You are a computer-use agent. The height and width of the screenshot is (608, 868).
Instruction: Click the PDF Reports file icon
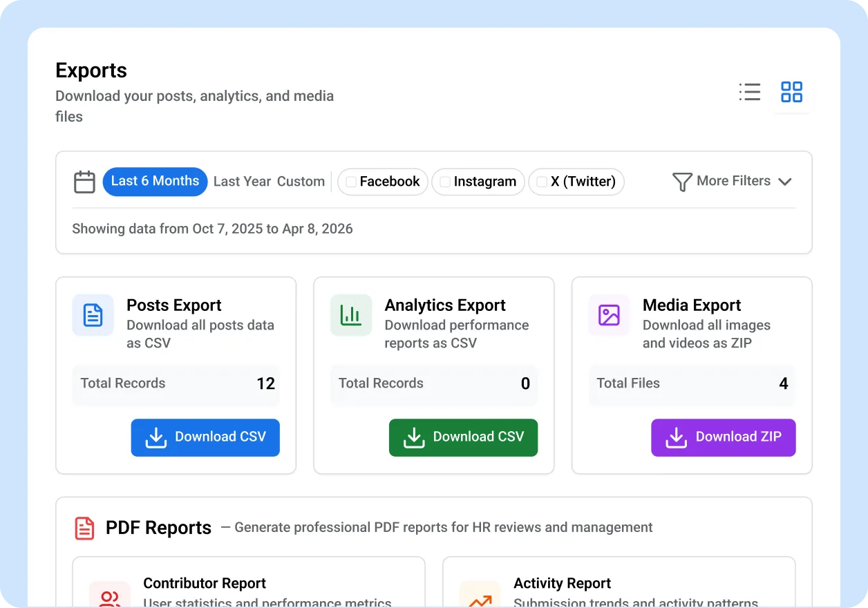coord(84,527)
